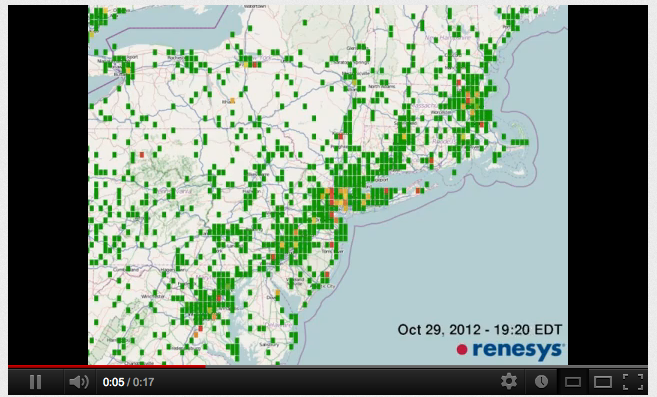Click the red played portion of the progress bar
Viewport: 657px width, 397px height.
pos(106,366)
